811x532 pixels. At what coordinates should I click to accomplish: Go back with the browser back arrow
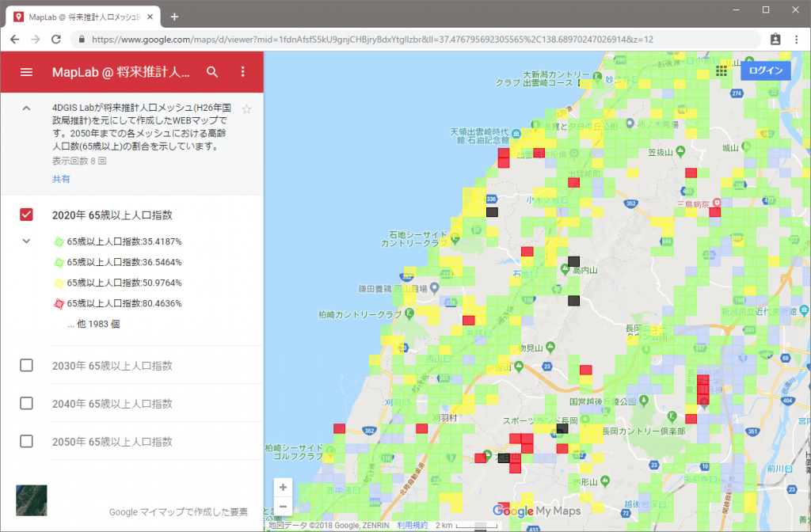(15, 40)
